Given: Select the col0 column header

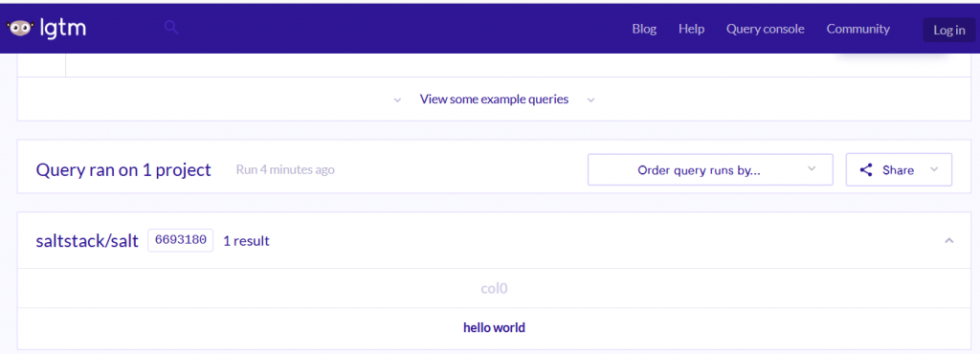Looking at the screenshot, I should tap(494, 288).
